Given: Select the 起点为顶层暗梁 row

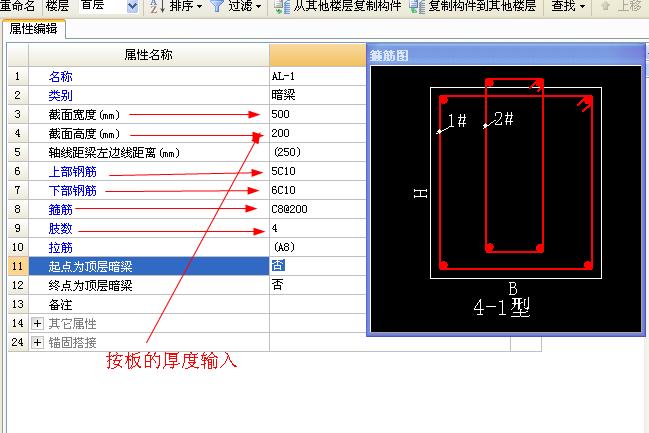Looking at the screenshot, I should (x=149, y=266).
